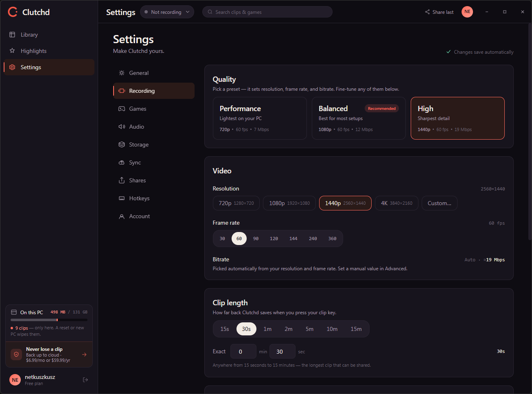The width and height of the screenshot is (532, 394).
Task: Click the Clutchd logo icon
Action: pos(13,12)
